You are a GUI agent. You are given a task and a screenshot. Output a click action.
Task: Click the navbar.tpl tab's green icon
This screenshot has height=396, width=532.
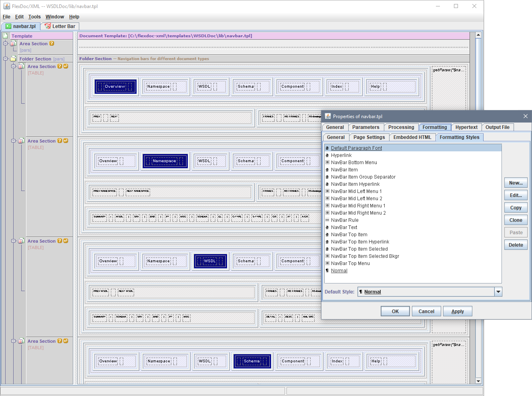[x=8, y=26]
